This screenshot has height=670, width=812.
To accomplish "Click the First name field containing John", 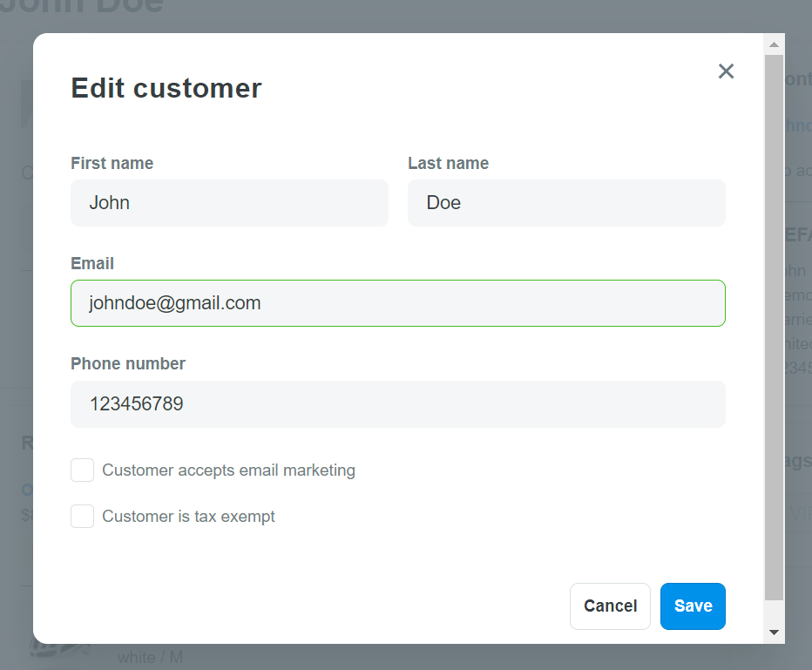I will point(229,203).
